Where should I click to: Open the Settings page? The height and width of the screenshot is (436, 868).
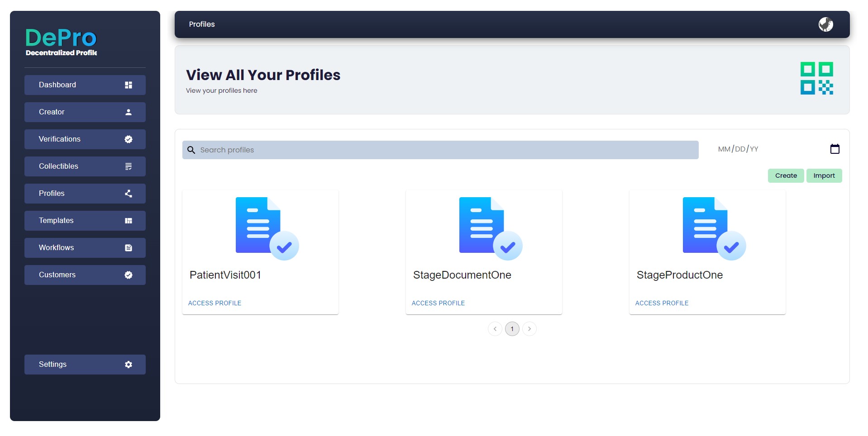tap(85, 365)
